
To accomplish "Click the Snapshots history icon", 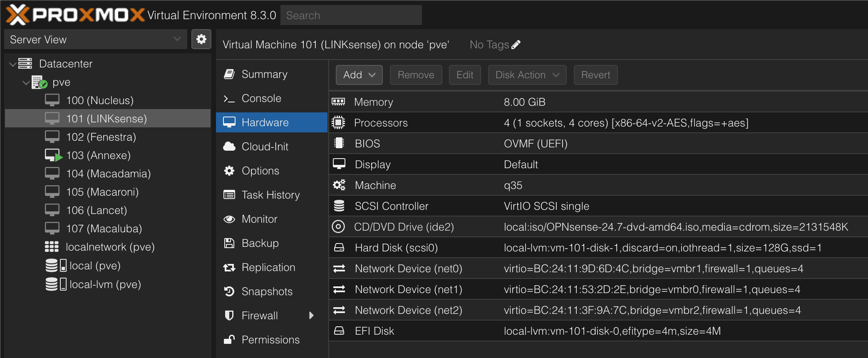I will (229, 291).
